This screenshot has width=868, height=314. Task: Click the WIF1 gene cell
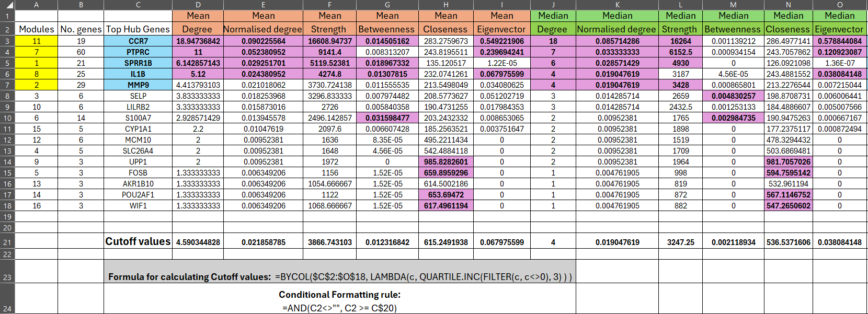[138, 206]
